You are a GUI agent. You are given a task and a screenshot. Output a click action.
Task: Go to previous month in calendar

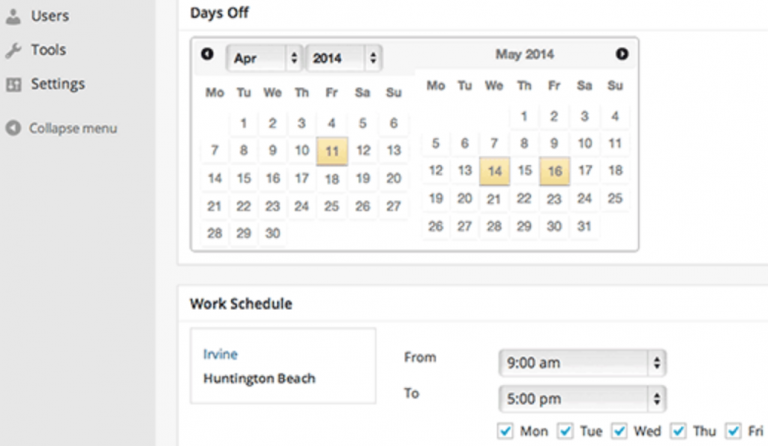click(x=207, y=54)
